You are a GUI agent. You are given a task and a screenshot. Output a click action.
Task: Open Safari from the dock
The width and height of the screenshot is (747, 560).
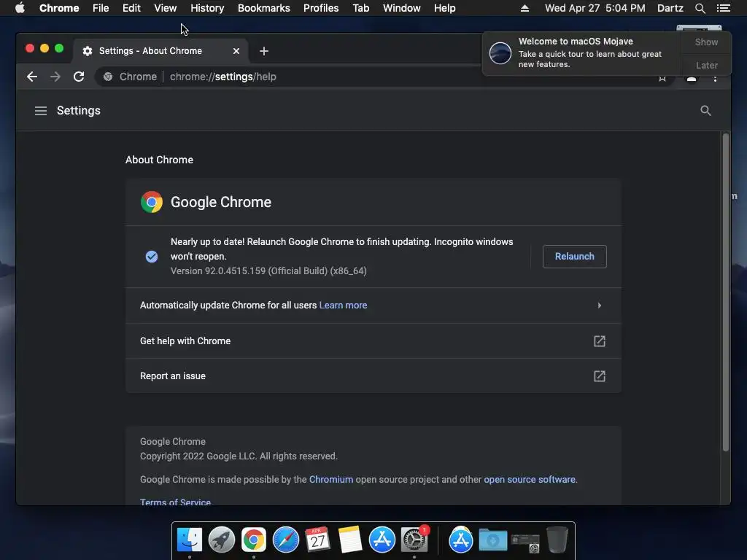pos(286,540)
